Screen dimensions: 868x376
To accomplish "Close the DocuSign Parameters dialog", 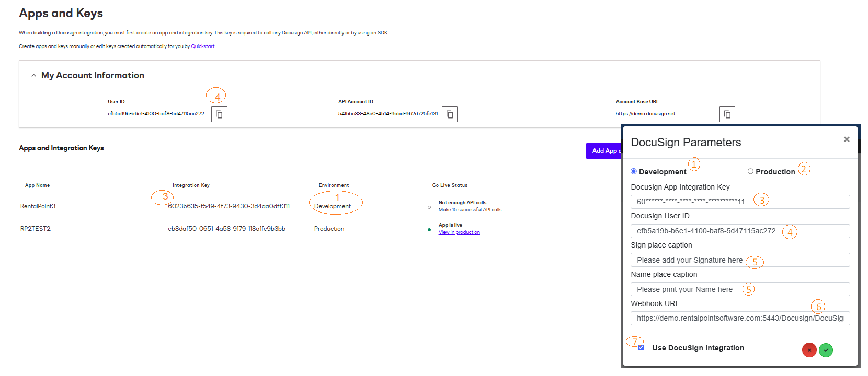I will click(x=847, y=139).
